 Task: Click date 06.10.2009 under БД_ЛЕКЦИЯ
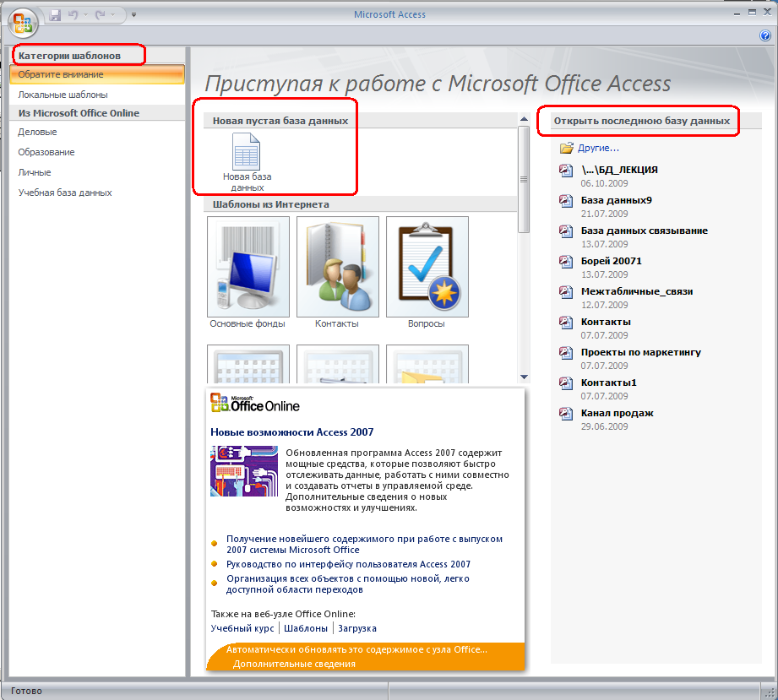click(604, 183)
